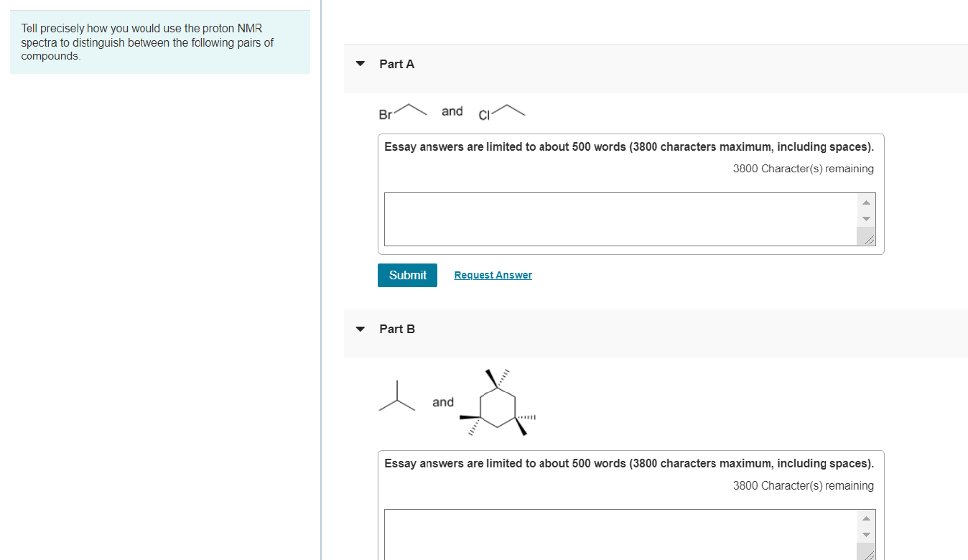Image resolution: width=968 pixels, height=560 pixels.
Task: Click the Part A header label
Action: coord(396,63)
